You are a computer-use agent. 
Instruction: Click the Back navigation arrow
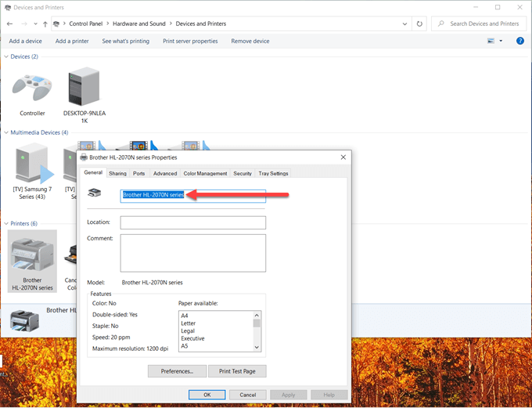pos(9,23)
